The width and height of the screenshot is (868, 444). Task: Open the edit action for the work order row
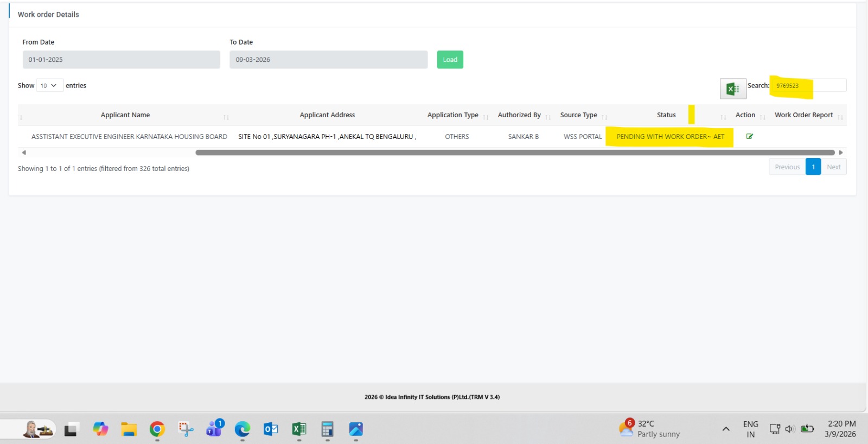(x=750, y=136)
